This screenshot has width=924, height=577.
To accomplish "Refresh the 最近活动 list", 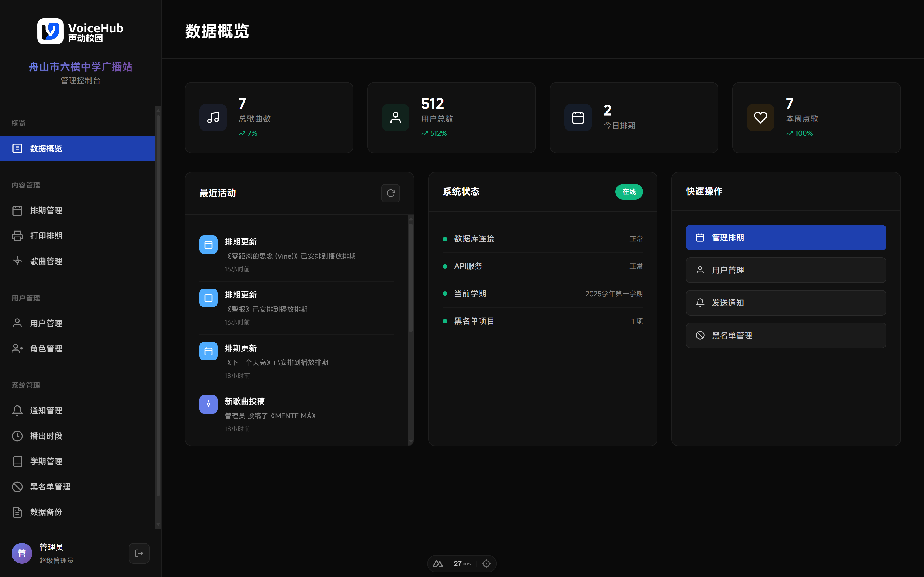I will (x=390, y=193).
